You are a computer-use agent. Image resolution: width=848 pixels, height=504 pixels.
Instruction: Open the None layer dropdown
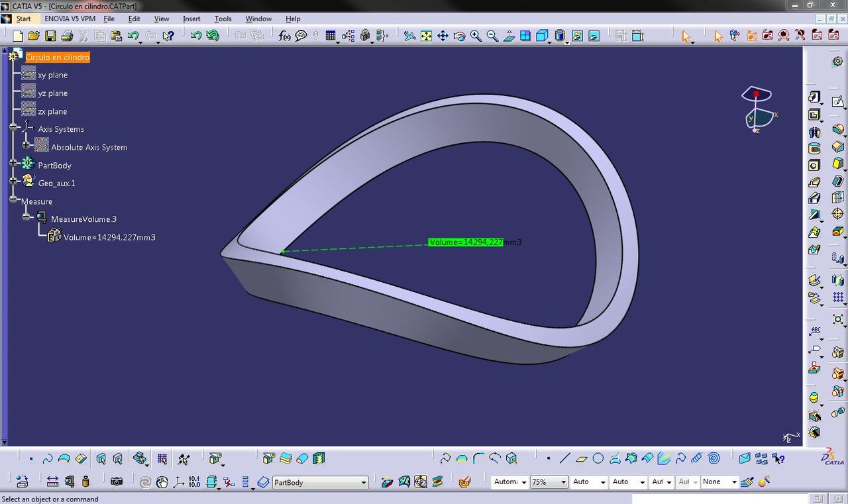click(x=719, y=482)
